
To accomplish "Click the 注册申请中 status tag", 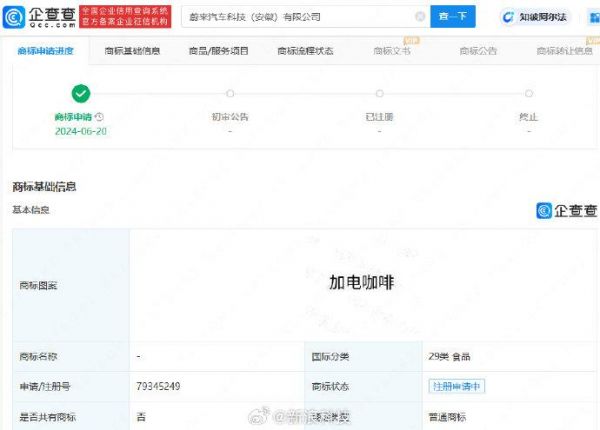I will pos(456,385).
